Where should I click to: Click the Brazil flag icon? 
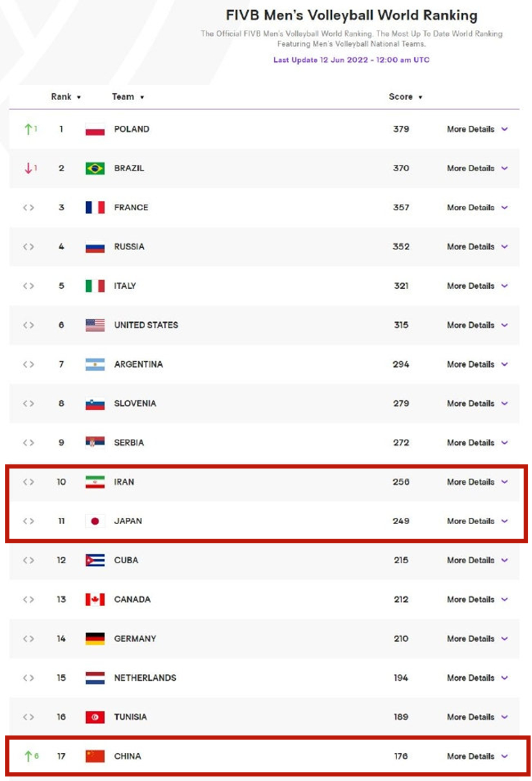(95, 168)
